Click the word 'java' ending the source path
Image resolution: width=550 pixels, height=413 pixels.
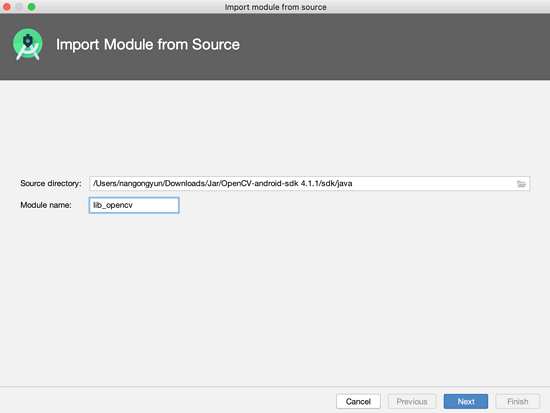pyautogui.click(x=344, y=184)
